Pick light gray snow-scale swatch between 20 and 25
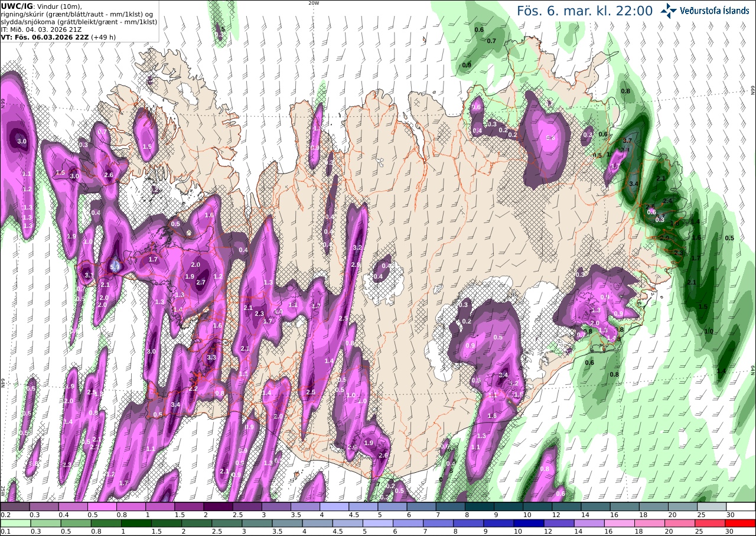Screen dimensions: 756x536 (x=712, y=506)
